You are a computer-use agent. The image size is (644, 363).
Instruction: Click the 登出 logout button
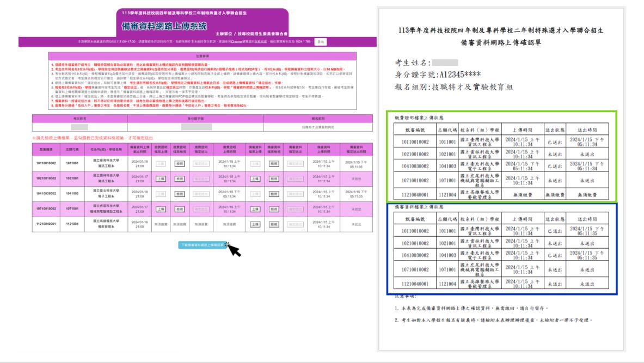(320, 42)
